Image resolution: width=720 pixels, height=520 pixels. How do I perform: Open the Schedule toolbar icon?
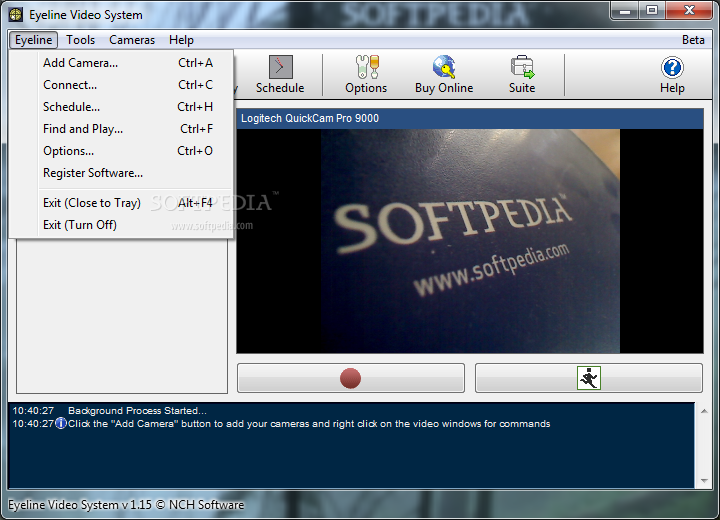[x=280, y=75]
